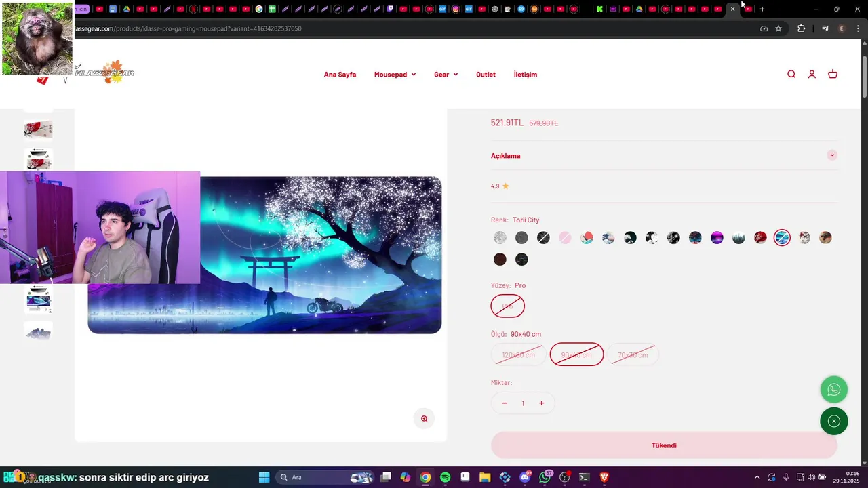This screenshot has width=868, height=488.
Task: Expand the Mousepad menu dropdown
Action: (395, 75)
